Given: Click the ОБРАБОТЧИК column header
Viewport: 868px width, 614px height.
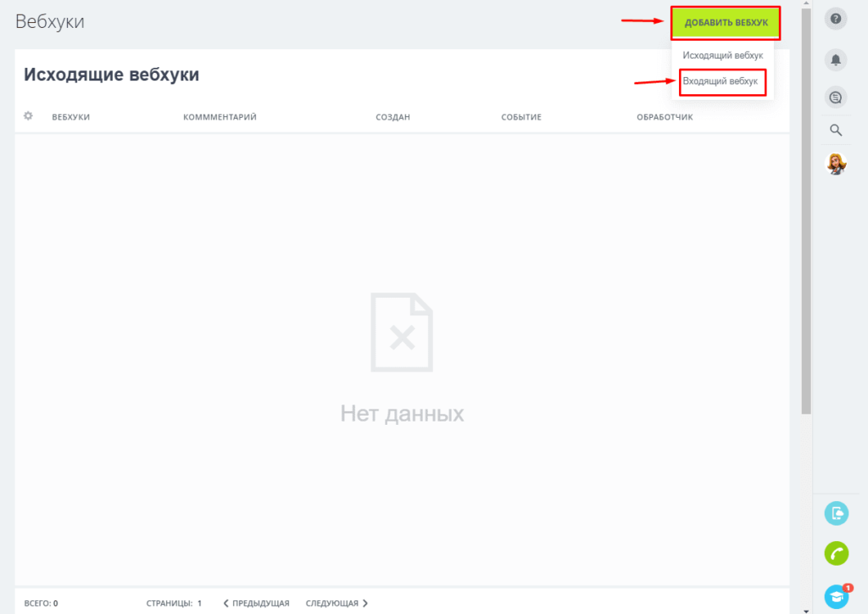Looking at the screenshot, I should click(x=665, y=116).
